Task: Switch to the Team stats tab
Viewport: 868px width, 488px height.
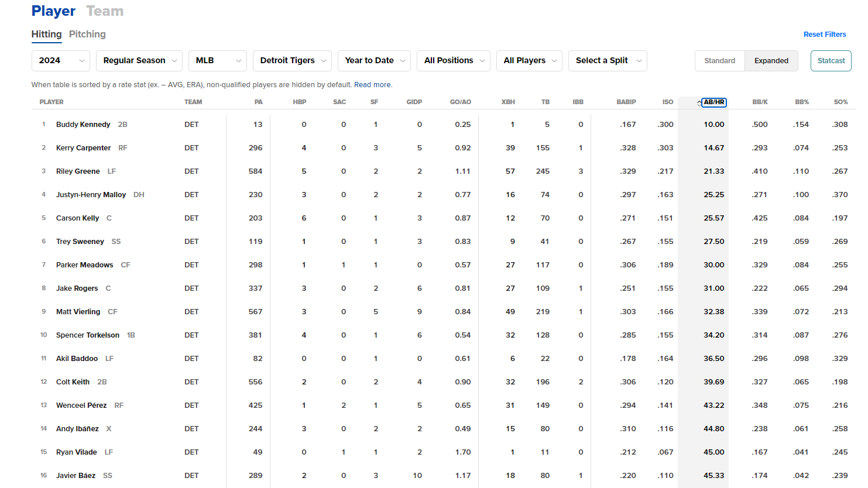Action: [105, 11]
